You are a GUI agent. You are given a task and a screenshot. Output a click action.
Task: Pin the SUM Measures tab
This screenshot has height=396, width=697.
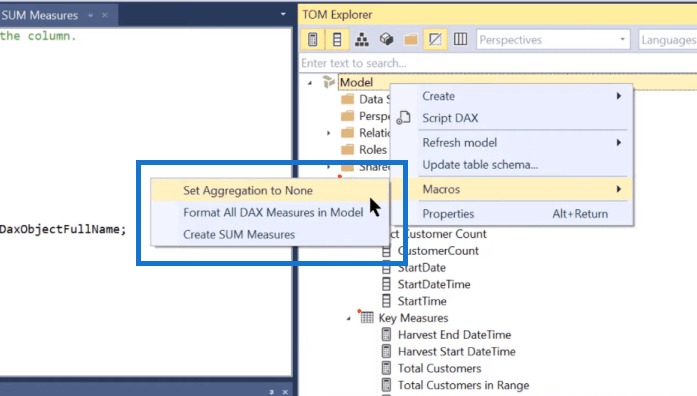point(91,15)
